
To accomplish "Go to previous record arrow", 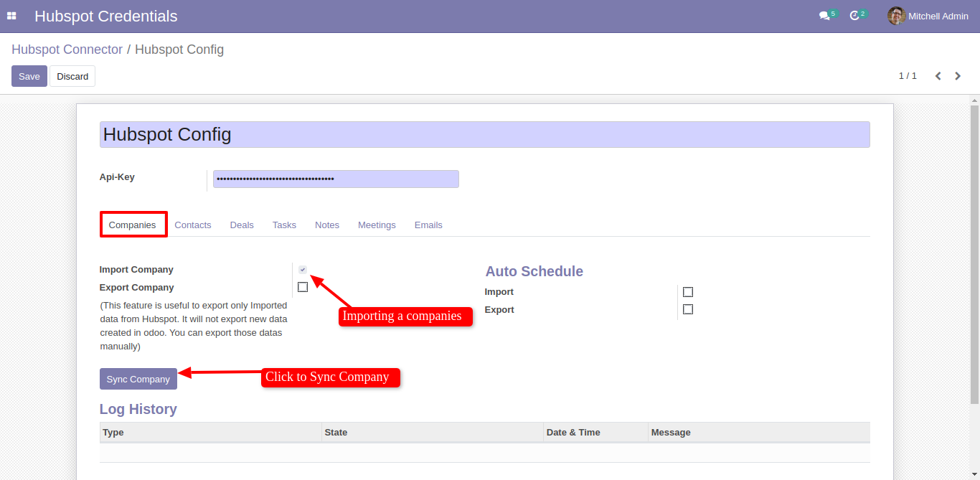I will [938, 76].
